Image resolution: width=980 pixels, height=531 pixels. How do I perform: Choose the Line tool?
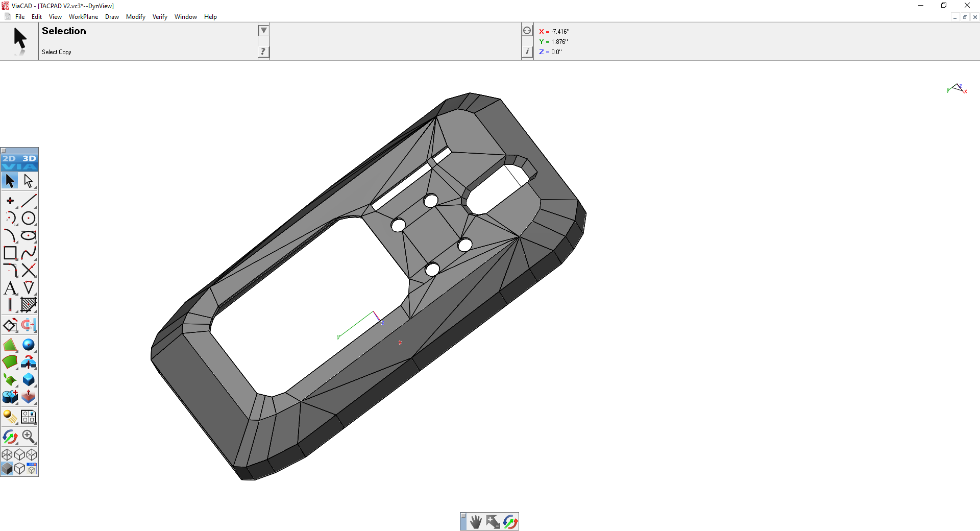coord(29,201)
